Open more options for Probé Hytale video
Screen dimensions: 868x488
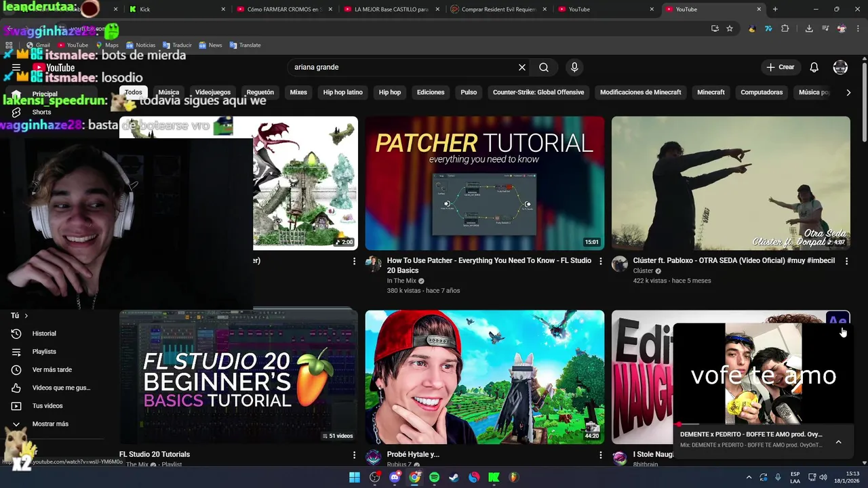coord(600,455)
